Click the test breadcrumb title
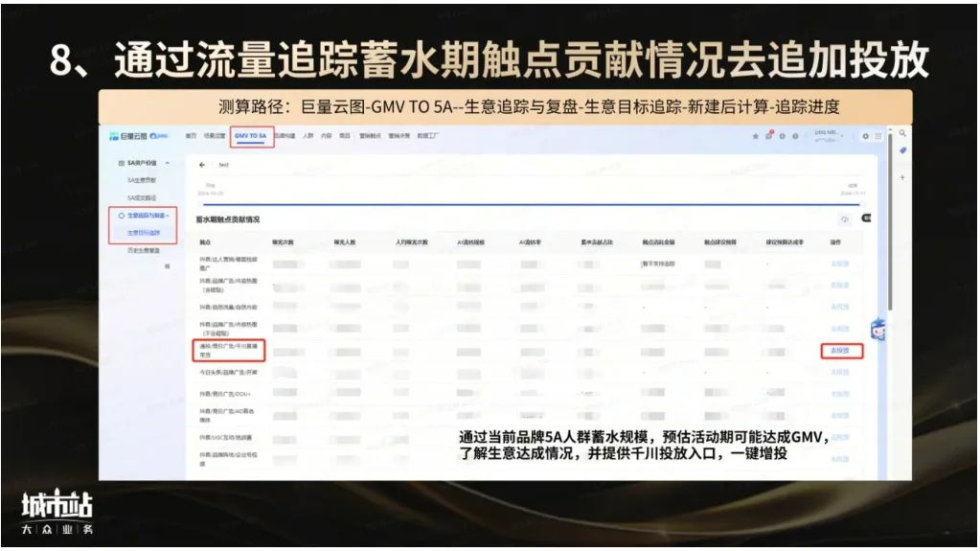980x551 pixels. (224, 165)
